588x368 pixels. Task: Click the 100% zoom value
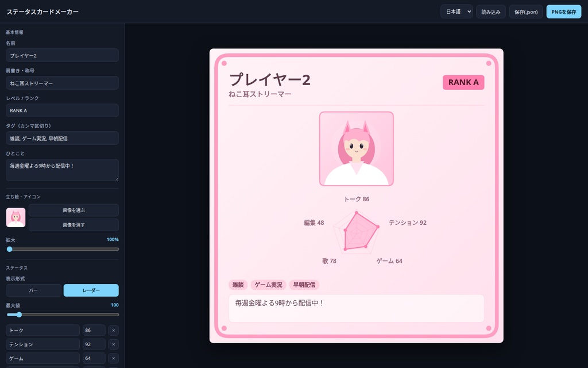tap(113, 240)
